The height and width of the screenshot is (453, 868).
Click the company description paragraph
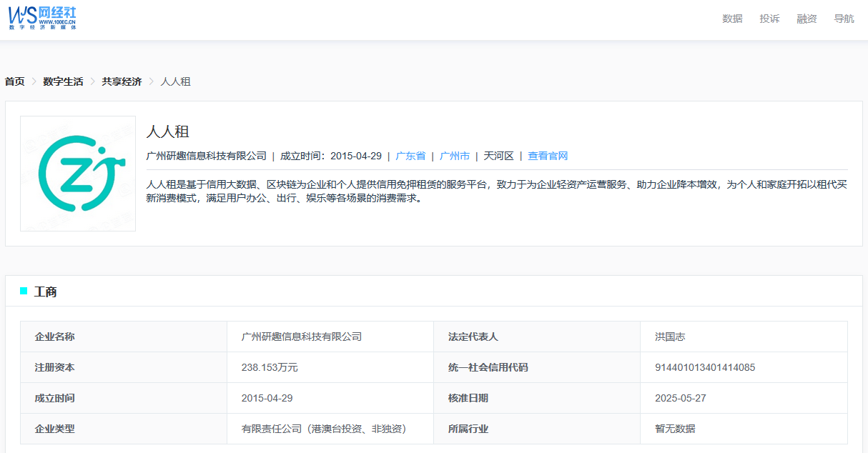(x=496, y=191)
